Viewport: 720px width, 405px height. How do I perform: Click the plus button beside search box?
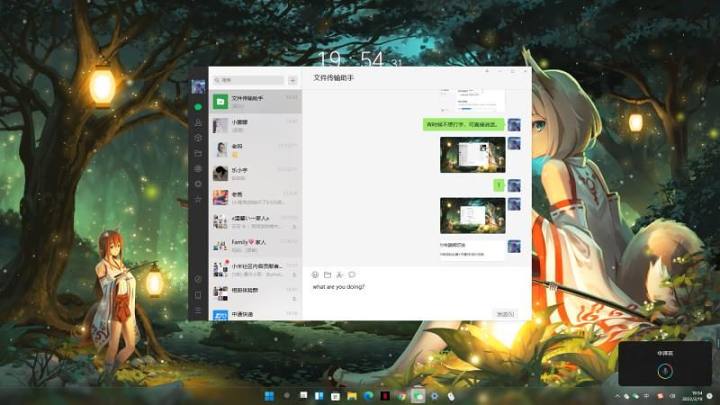[292, 80]
